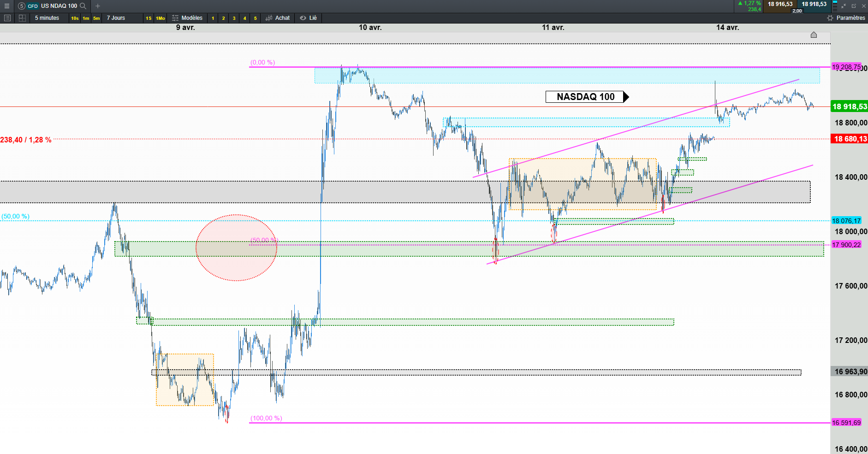
Task: Click the Paramètres gear icon
Action: pos(830,18)
